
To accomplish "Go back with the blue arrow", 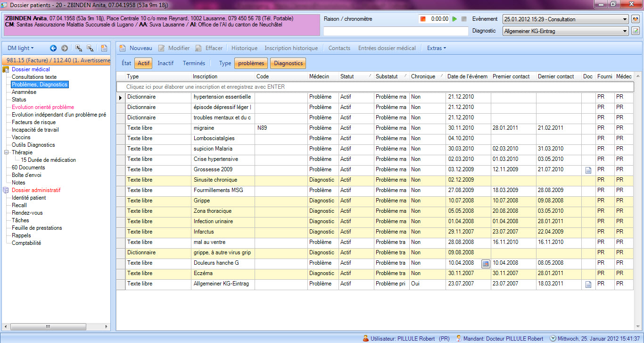I will (x=53, y=48).
